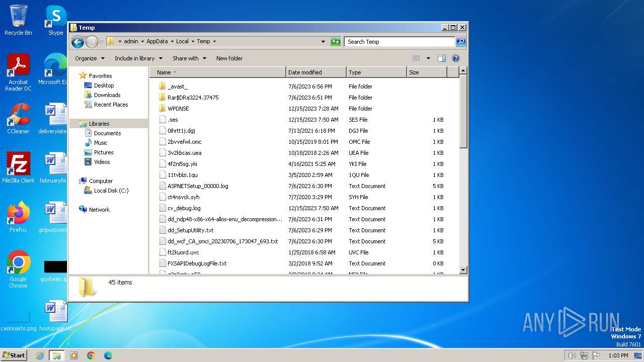Click the AppData breadcrumb segment

point(157,42)
